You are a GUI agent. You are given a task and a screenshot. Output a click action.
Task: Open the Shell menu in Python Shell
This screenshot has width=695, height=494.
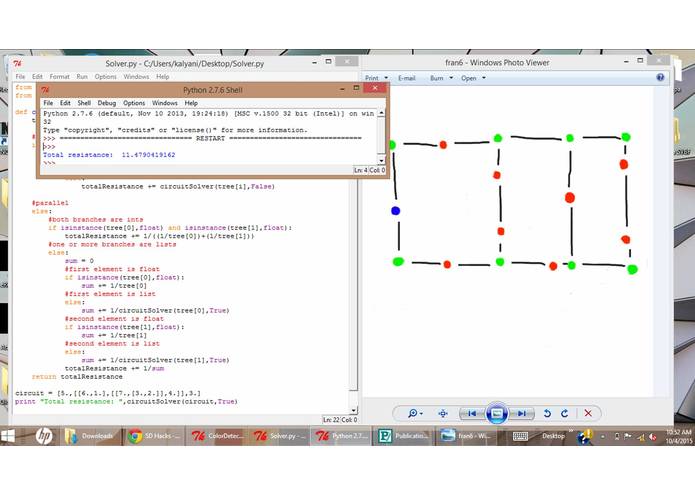[x=84, y=103]
